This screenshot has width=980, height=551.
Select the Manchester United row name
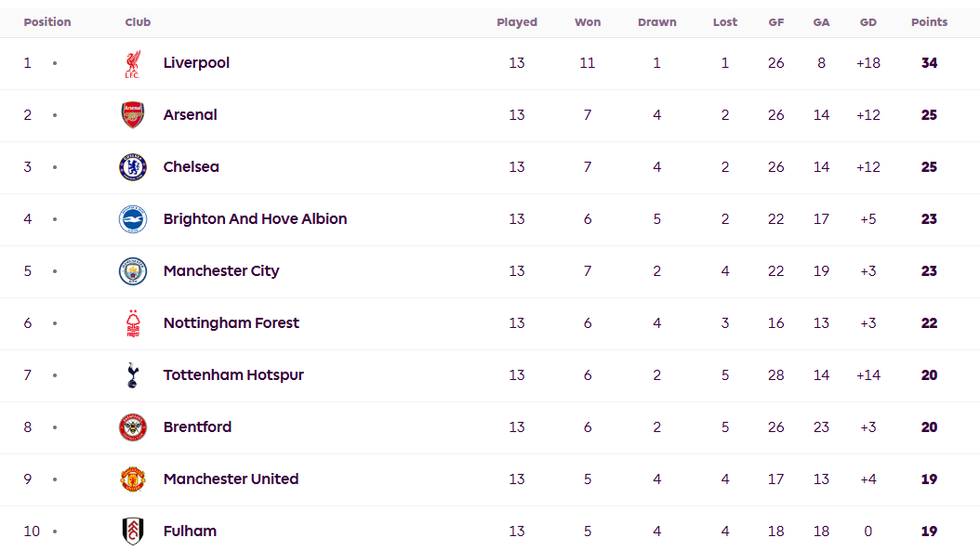coord(231,479)
